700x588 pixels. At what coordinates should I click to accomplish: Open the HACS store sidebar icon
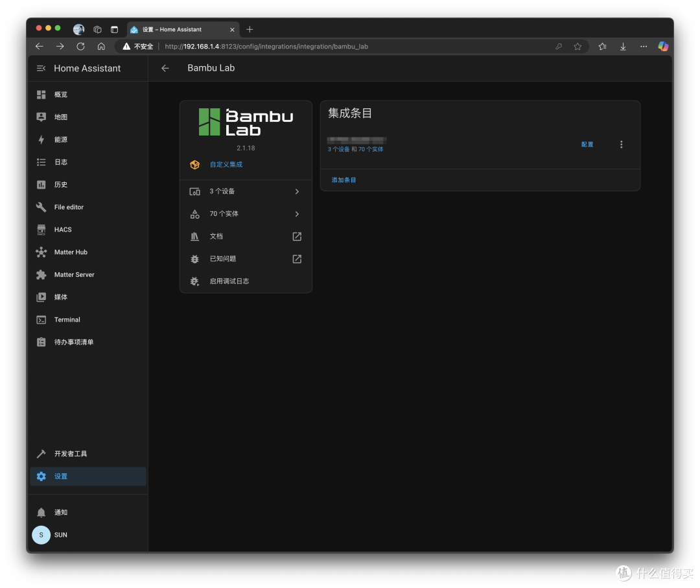click(x=41, y=229)
